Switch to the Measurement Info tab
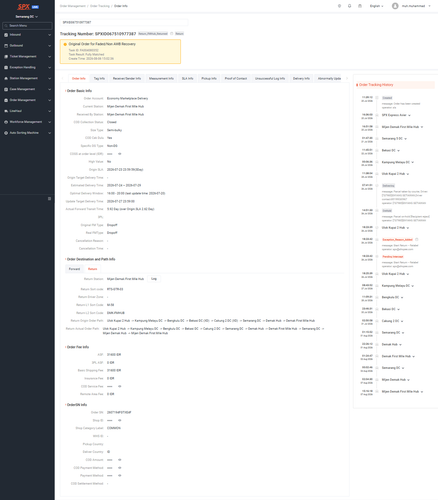This screenshot has height=500, width=438. (x=161, y=78)
